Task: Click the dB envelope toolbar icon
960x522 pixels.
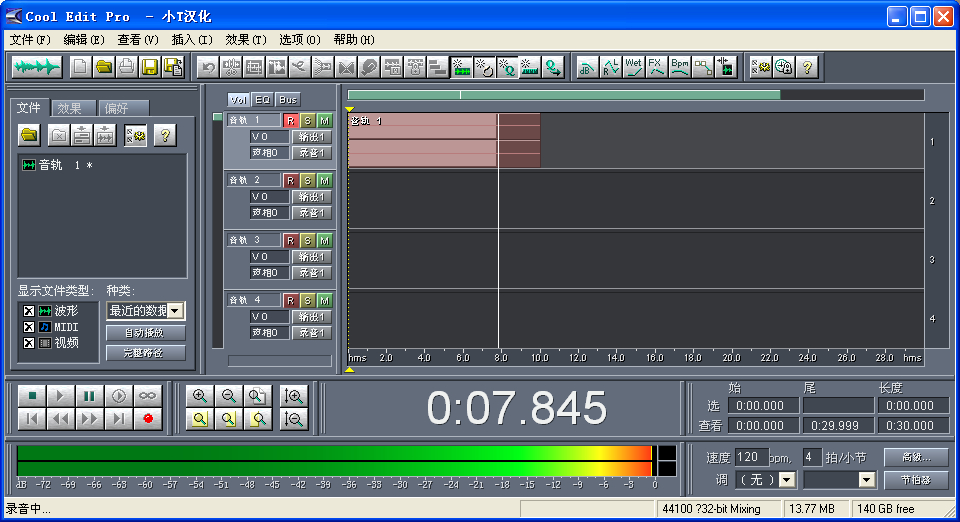Action: [x=587, y=67]
